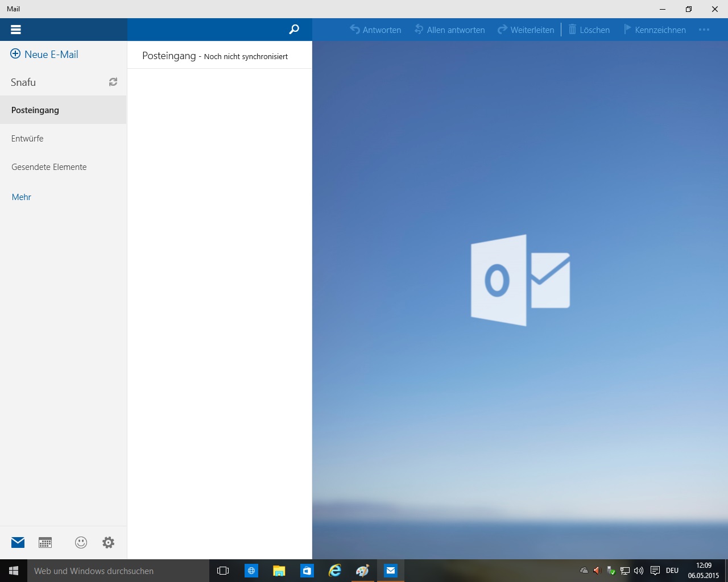Open Gesendete Elemente folder
Viewport: 728px width, 582px height.
point(63,167)
